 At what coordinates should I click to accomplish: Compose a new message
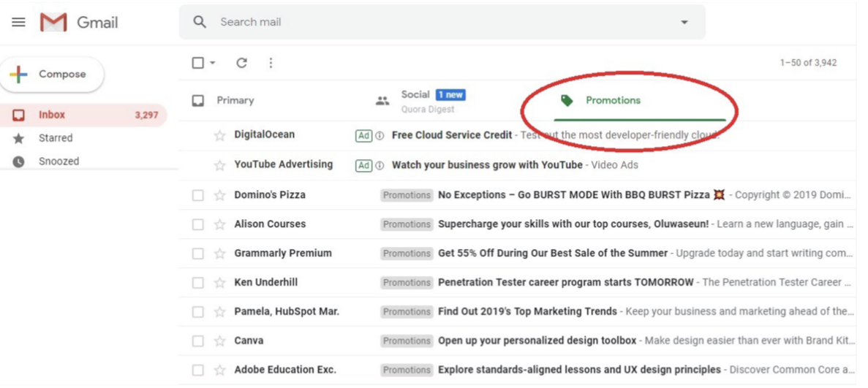point(52,75)
